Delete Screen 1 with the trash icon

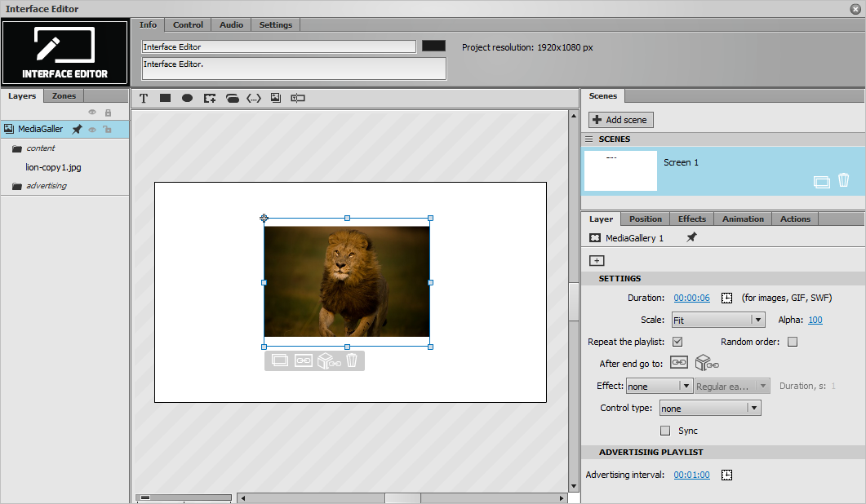pos(843,180)
